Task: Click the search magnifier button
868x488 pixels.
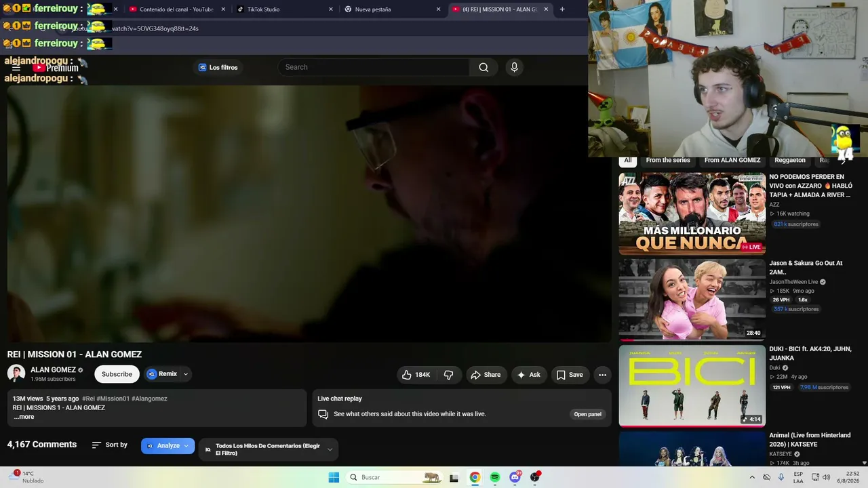Action: pos(484,67)
